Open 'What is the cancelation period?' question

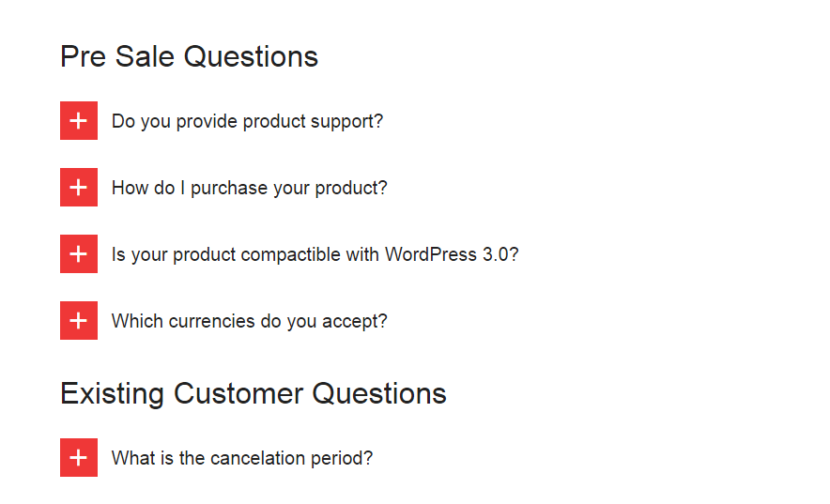(242, 458)
